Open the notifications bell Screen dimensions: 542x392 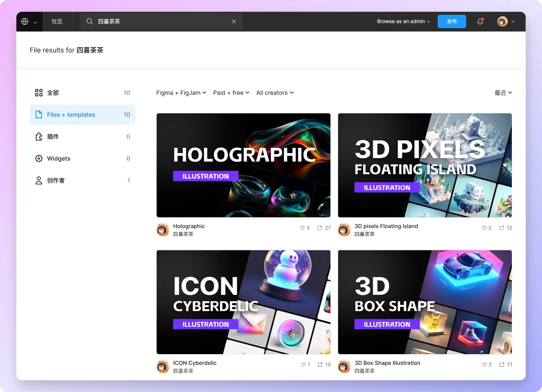tap(480, 21)
